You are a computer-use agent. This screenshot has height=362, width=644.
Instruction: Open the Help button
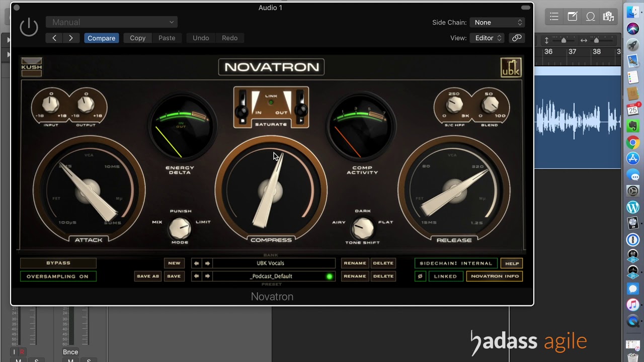512,263
